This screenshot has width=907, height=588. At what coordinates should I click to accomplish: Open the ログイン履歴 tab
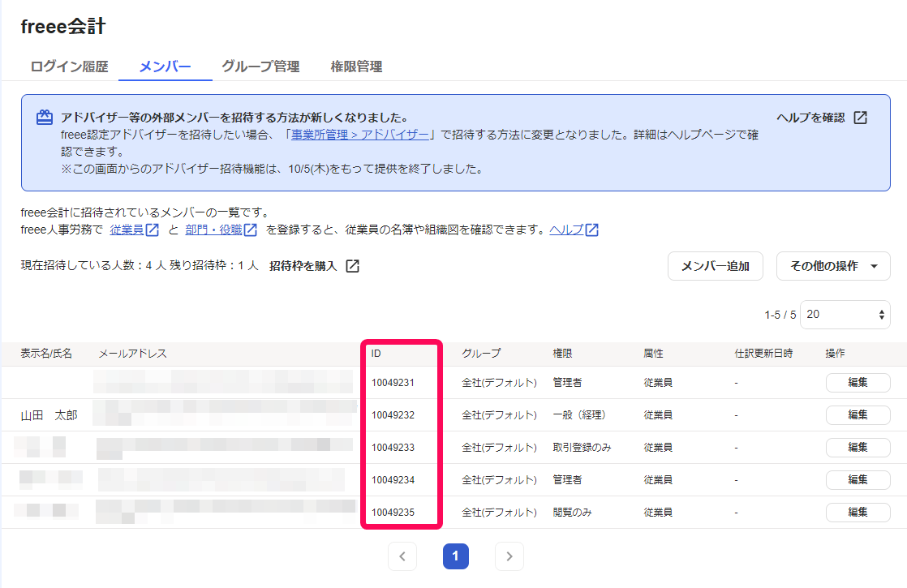(x=70, y=67)
